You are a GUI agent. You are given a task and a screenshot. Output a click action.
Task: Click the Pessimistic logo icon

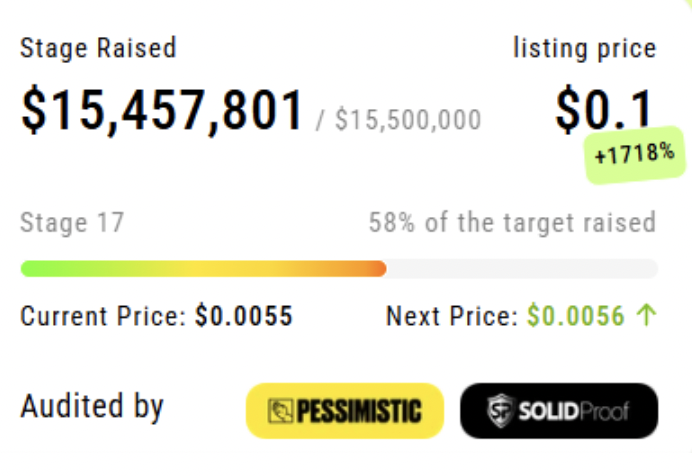click(280, 410)
